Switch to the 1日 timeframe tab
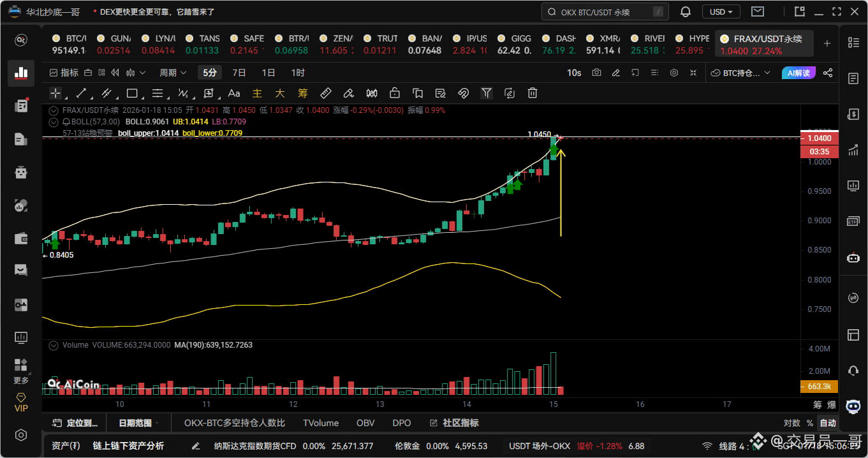 pos(268,72)
